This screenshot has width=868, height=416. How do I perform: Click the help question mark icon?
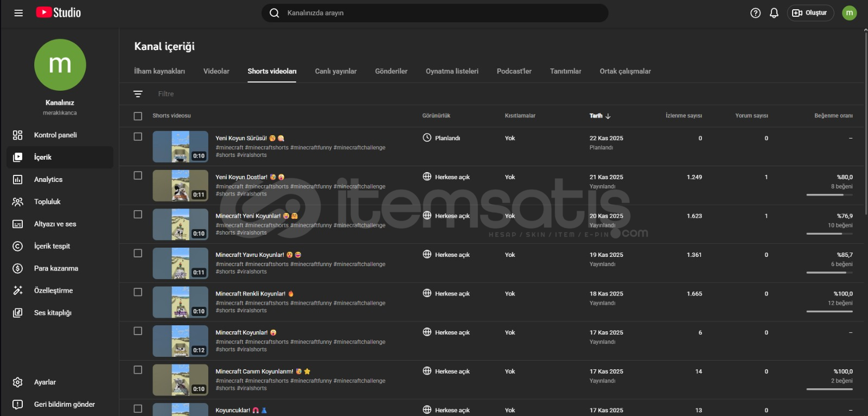(x=755, y=13)
